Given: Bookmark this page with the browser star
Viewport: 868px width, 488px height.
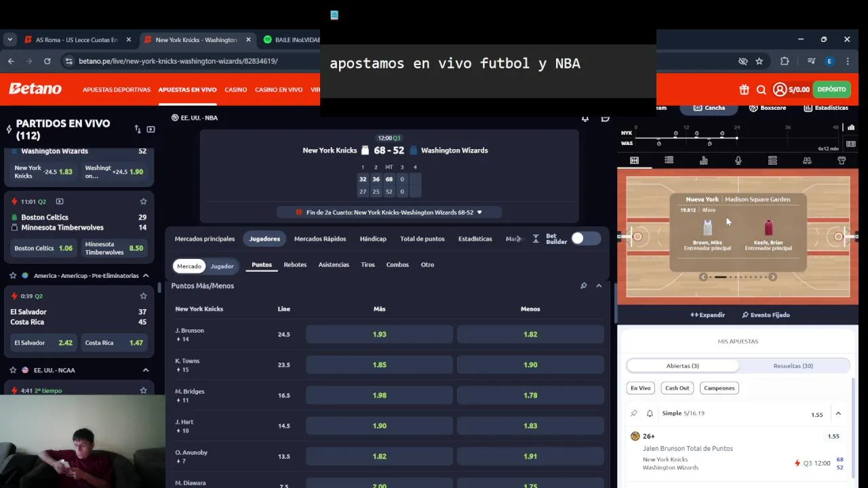Looking at the screenshot, I should pyautogui.click(x=759, y=61).
